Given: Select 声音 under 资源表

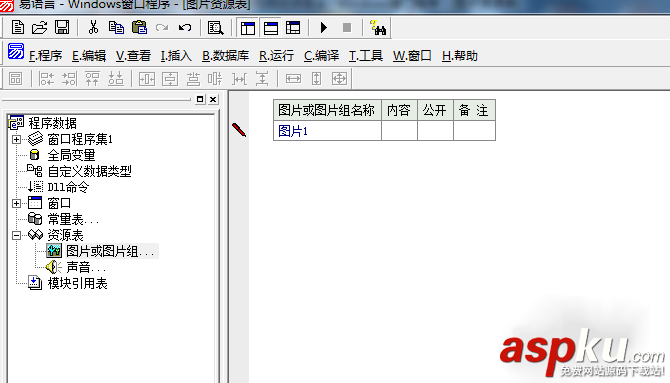Looking at the screenshot, I should click(x=86, y=268).
